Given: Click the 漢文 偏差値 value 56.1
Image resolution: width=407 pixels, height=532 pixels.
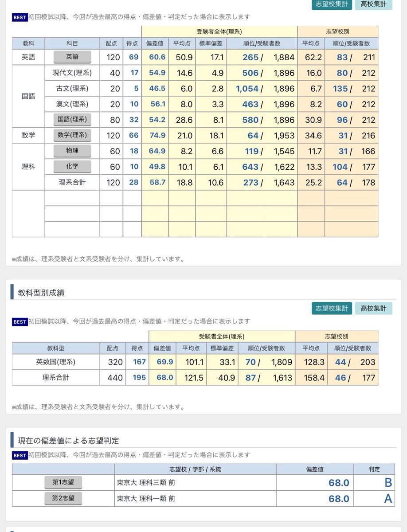Looking at the screenshot, I should 157,104.
